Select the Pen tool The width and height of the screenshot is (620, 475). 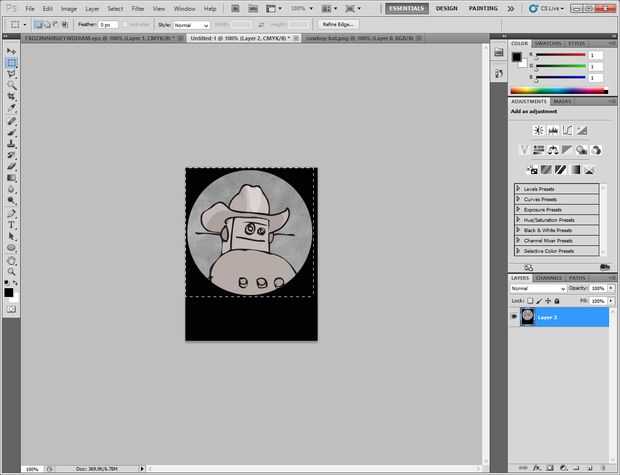[11, 214]
